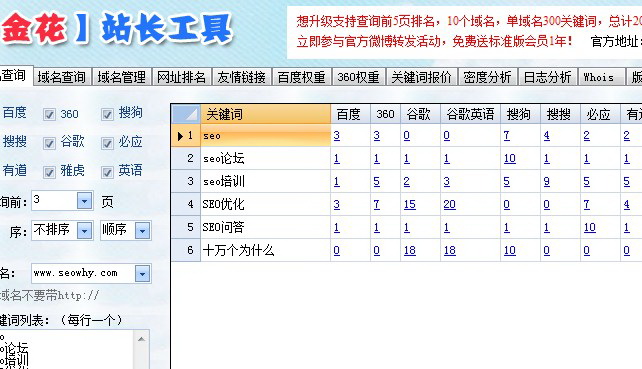The width and height of the screenshot is (642, 369).
Task: Click the 必应 column header
Action: pos(600,114)
